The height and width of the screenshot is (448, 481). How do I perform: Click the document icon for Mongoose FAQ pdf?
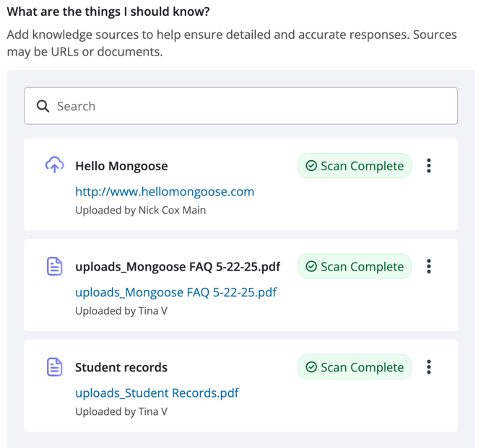point(55,266)
